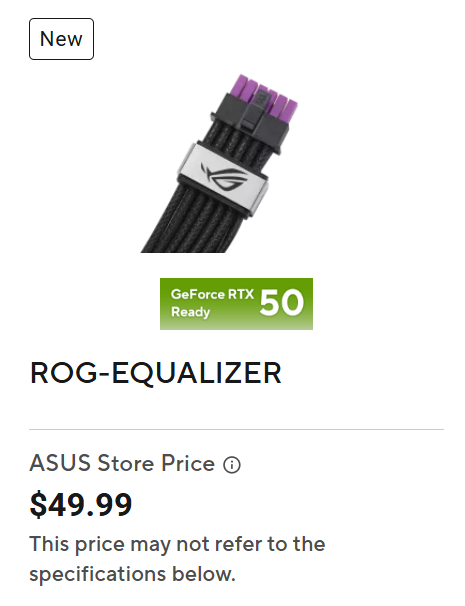
Task: Click the dollar sign in the price
Action: pos(38,505)
